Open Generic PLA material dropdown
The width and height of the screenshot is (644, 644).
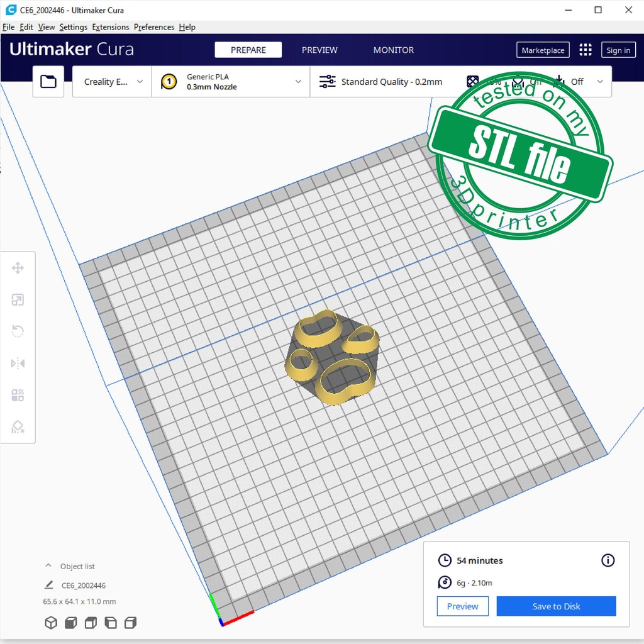[231, 82]
